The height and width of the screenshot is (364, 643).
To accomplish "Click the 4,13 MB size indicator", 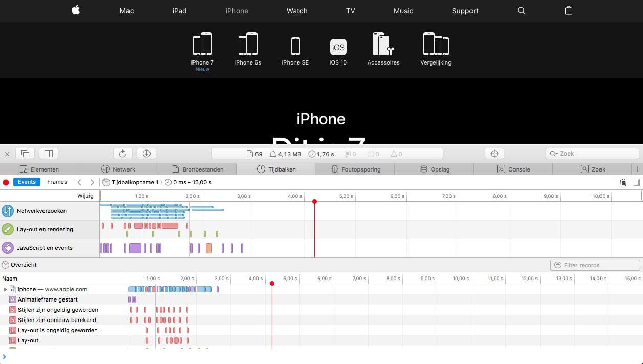I will pos(285,154).
